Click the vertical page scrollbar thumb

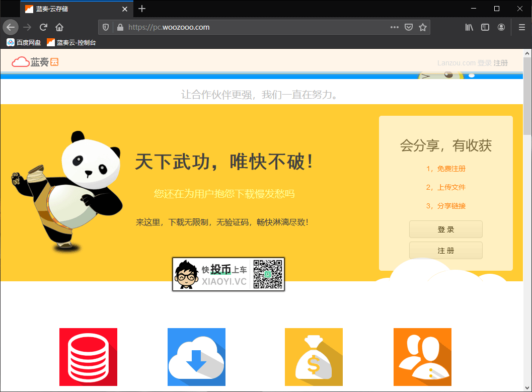click(x=527, y=97)
